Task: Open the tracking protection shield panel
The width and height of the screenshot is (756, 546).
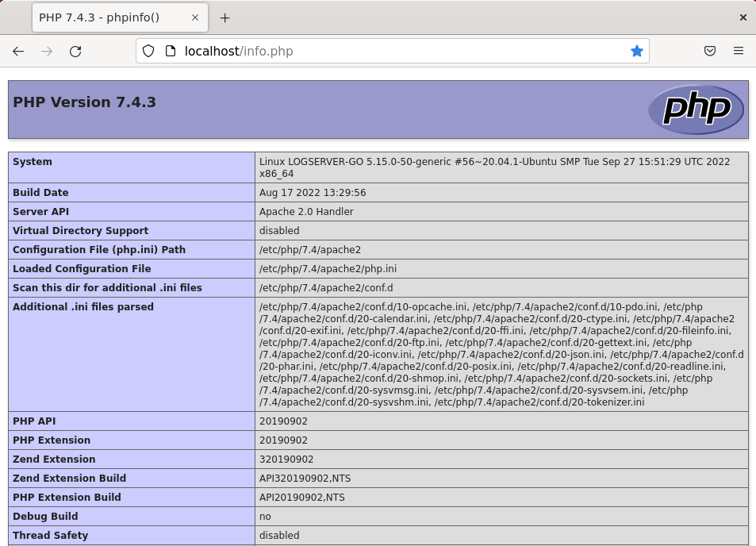Action: (x=148, y=52)
